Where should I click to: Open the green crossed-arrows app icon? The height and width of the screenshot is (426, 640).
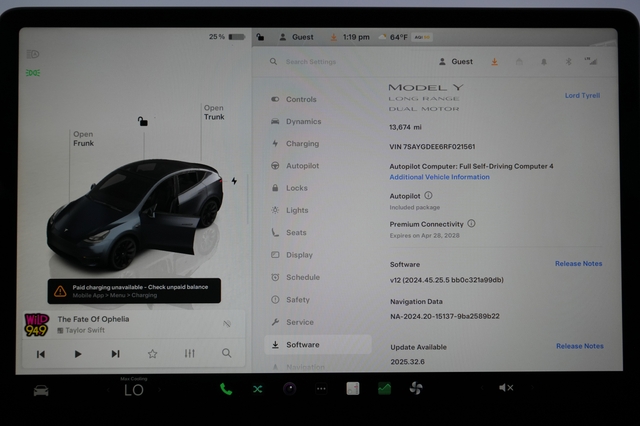[258, 389]
